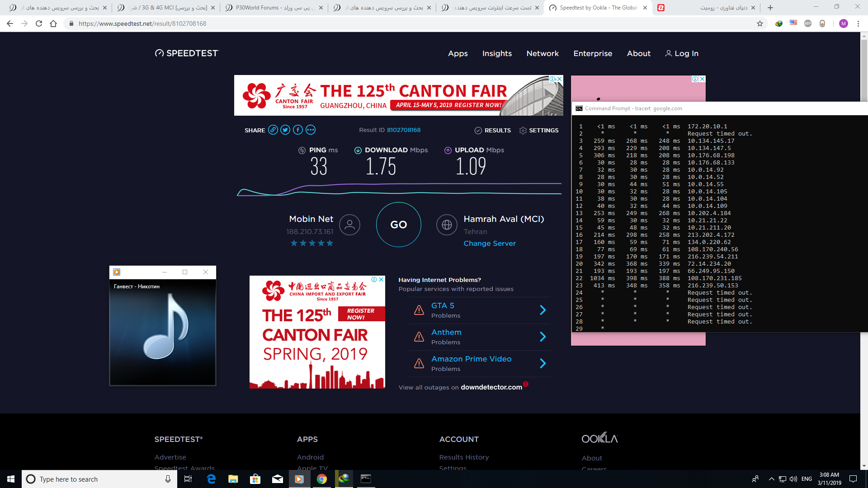The image size is (868, 488).
Task: Open the Results checkmark button
Action: tap(493, 130)
